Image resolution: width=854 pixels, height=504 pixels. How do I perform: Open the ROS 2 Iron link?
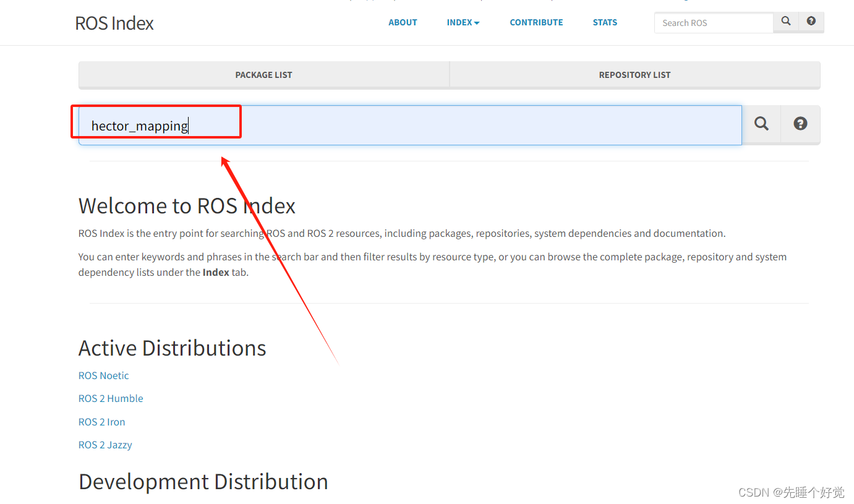[102, 422]
